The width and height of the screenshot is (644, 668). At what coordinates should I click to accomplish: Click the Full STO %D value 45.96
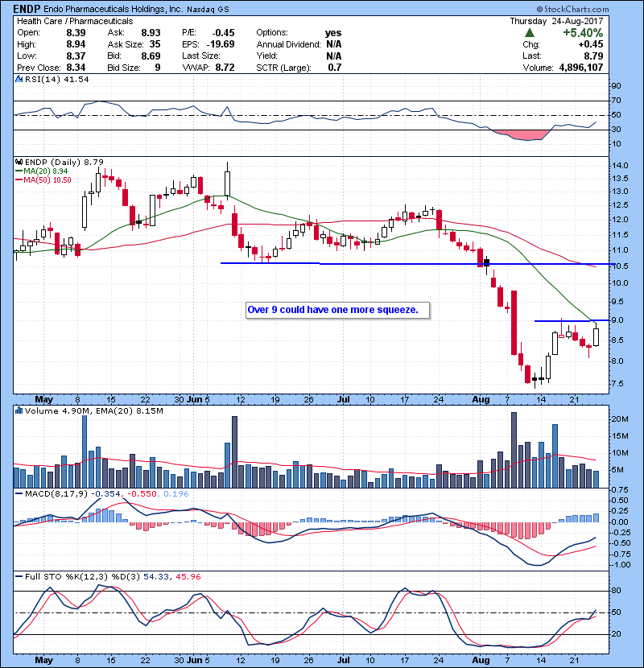[x=188, y=576]
